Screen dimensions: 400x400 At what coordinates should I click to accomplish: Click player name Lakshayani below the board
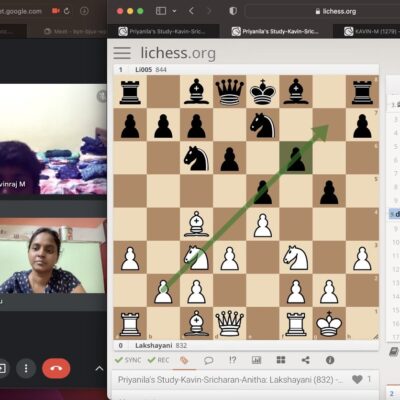pyautogui.click(x=154, y=345)
